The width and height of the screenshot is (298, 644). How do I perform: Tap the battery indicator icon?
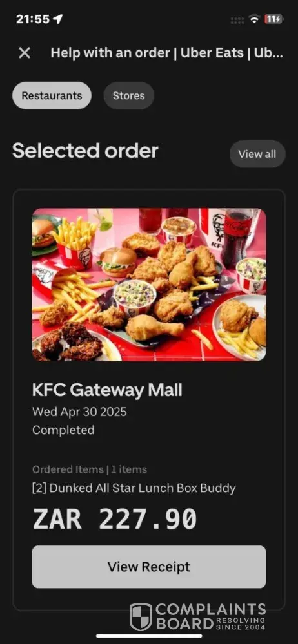click(x=273, y=19)
